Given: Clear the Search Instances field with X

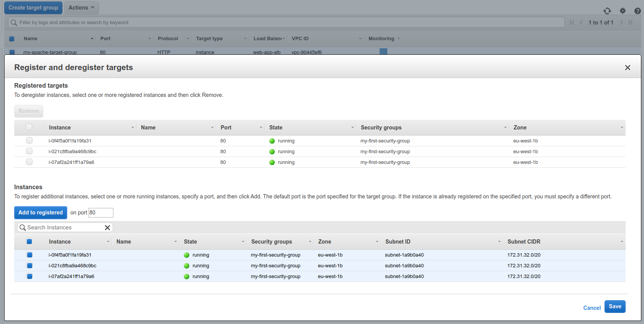Looking at the screenshot, I should point(108,227).
